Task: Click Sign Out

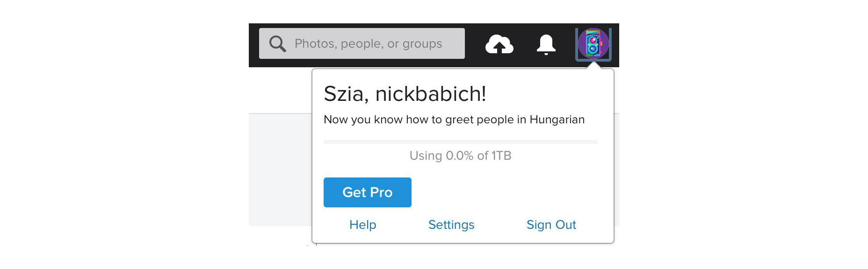Action: click(551, 225)
